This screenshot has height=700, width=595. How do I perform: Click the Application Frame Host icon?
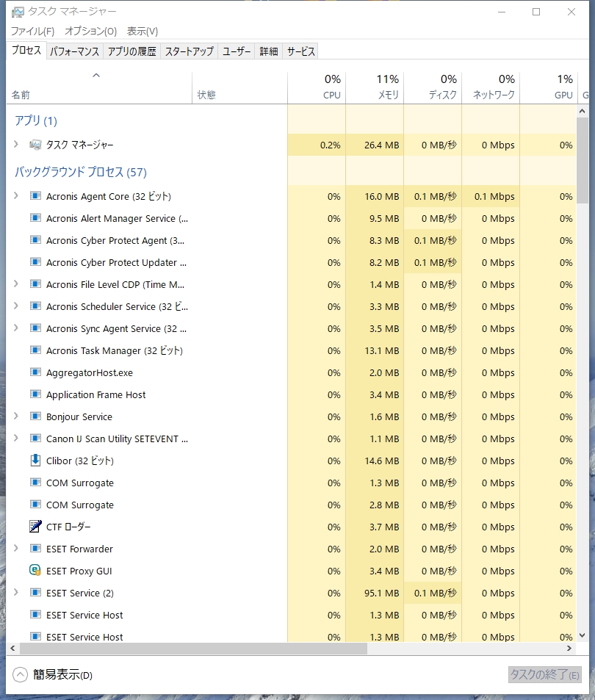(x=35, y=394)
